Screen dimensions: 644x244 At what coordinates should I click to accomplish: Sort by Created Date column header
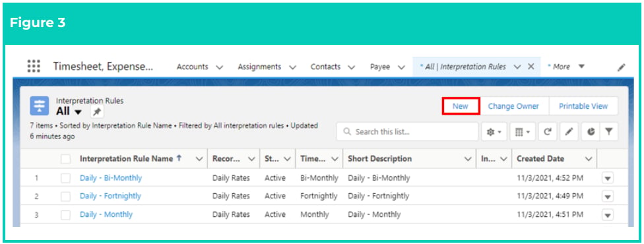[x=540, y=159]
